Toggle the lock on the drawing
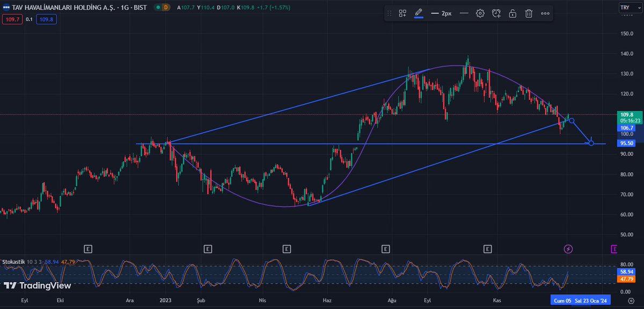 pos(513,13)
